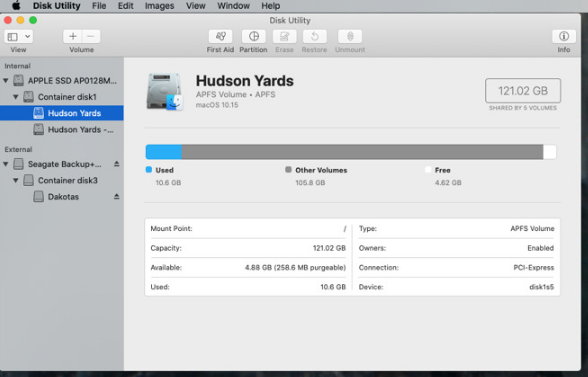Open the Images menu
Viewport: 588px width, 377px height.
(159, 6)
